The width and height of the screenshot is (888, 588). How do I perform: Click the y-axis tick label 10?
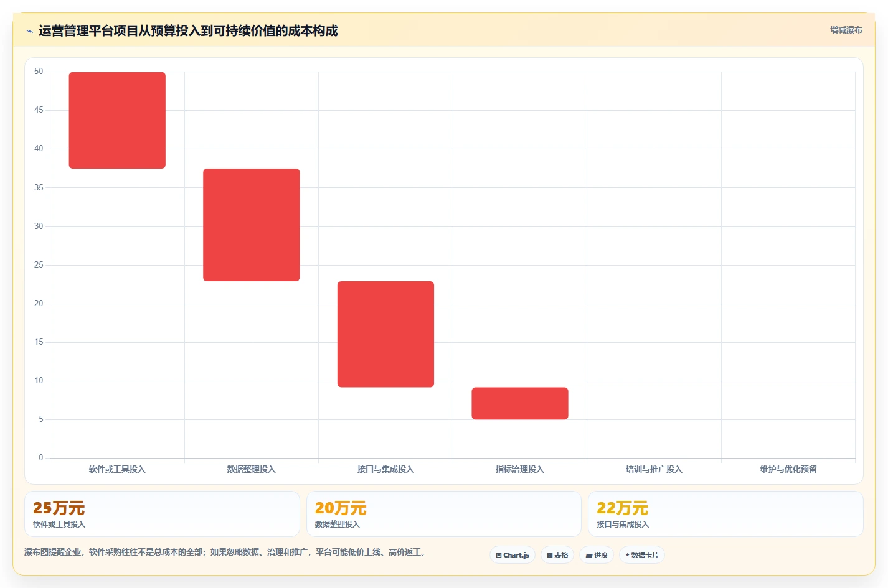(39, 381)
